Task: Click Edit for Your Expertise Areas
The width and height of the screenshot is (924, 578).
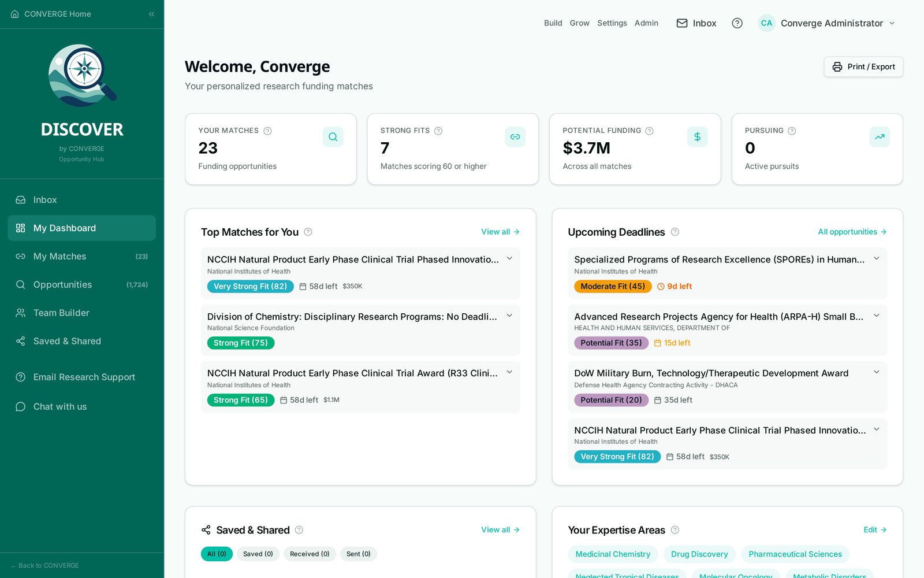Action: (875, 530)
